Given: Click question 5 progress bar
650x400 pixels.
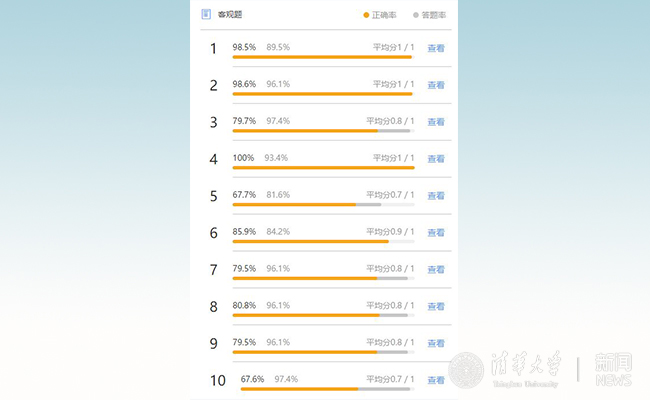Looking at the screenshot, I should 322,205.
